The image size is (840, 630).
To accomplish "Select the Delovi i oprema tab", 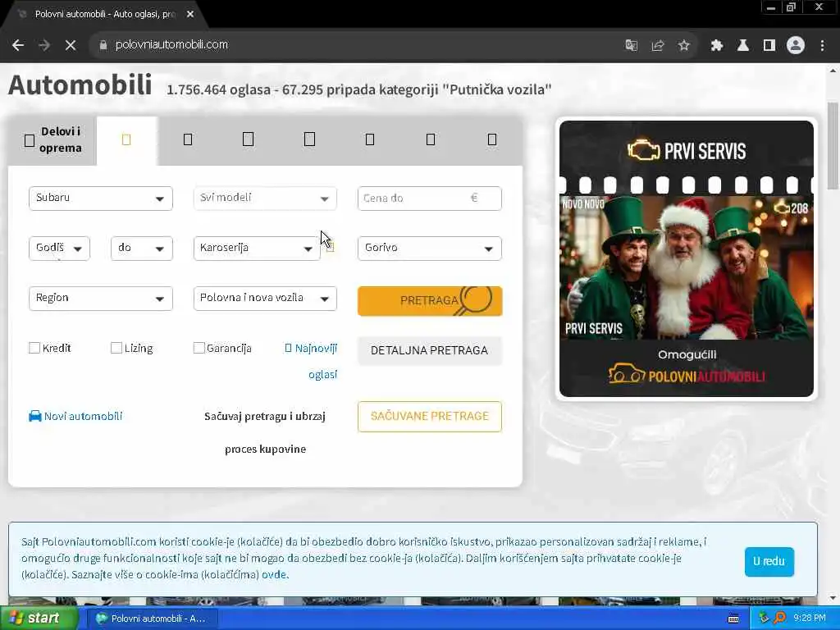I will tap(52, 139).
